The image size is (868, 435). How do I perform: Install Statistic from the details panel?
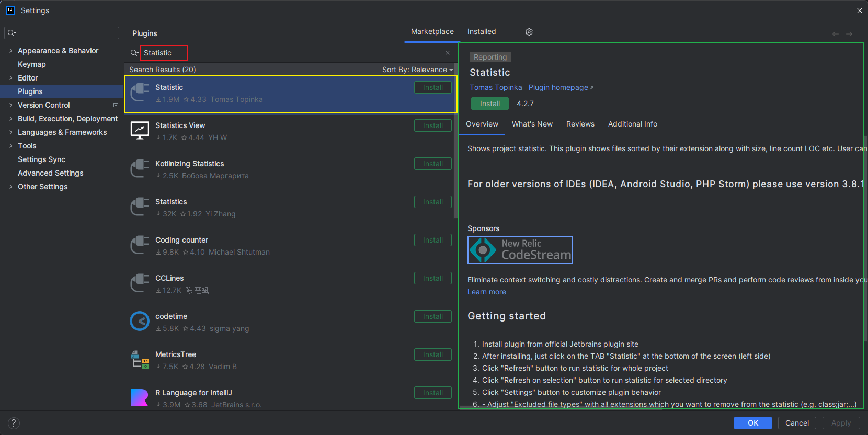click(x=490, y=104)
